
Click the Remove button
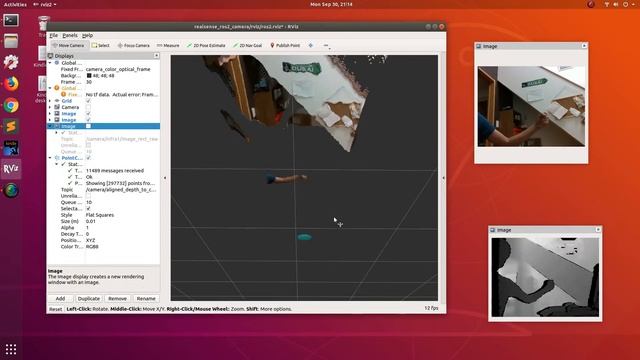(x=117, y=299)
